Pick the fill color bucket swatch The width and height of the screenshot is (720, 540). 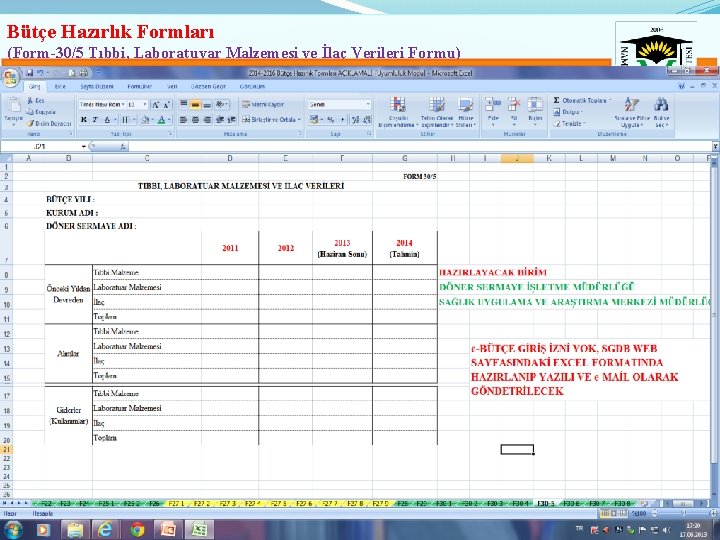click(x=145, y=120)
